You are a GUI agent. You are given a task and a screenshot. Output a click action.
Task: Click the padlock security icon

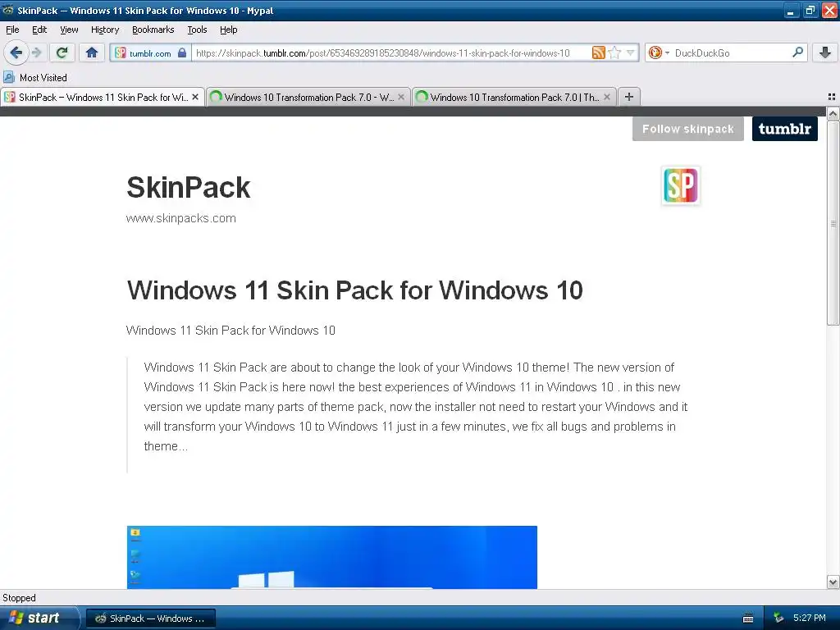pyautogui.click(x=182, y=53)
